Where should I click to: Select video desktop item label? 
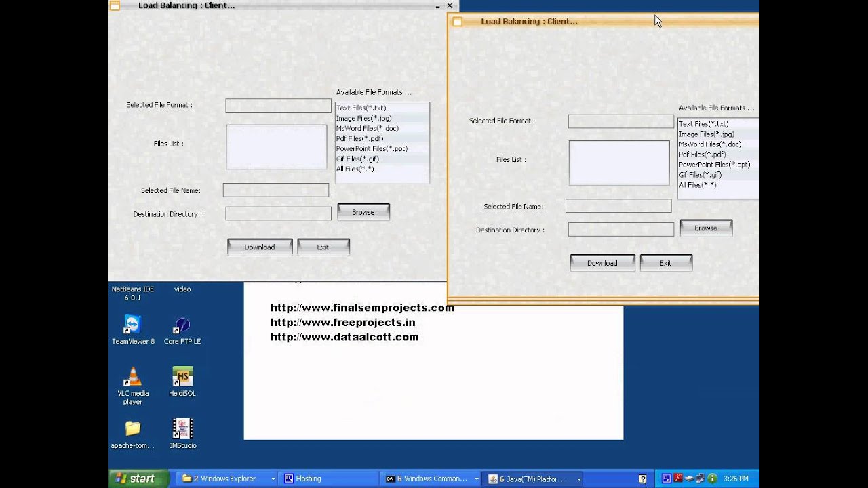coord(182,289)
